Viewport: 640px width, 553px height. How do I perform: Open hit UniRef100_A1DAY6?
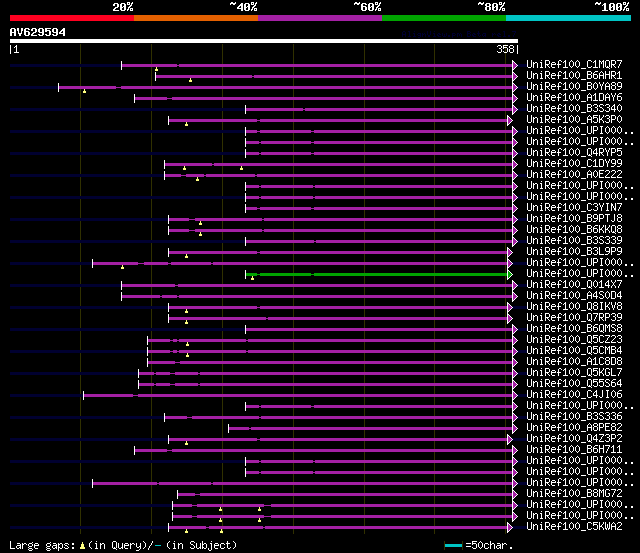(x=574, y=98)
